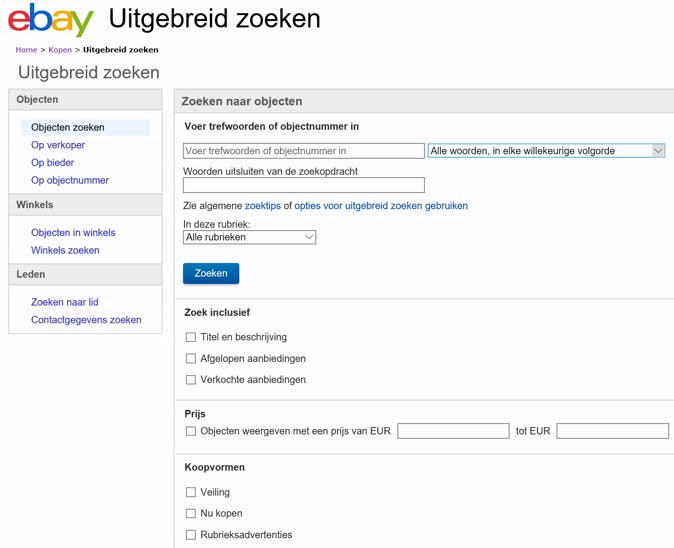Tick the Nu kopen checkbox
The height and width of the screenshot is (548, 674).
point(191,513)
